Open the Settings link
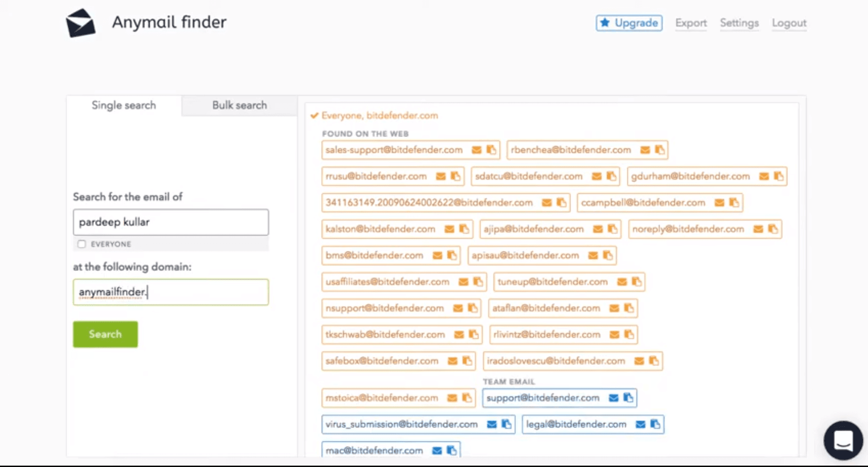Image resolution: width=868 pixels, height=467 pixels. click(x=739, y=23)
